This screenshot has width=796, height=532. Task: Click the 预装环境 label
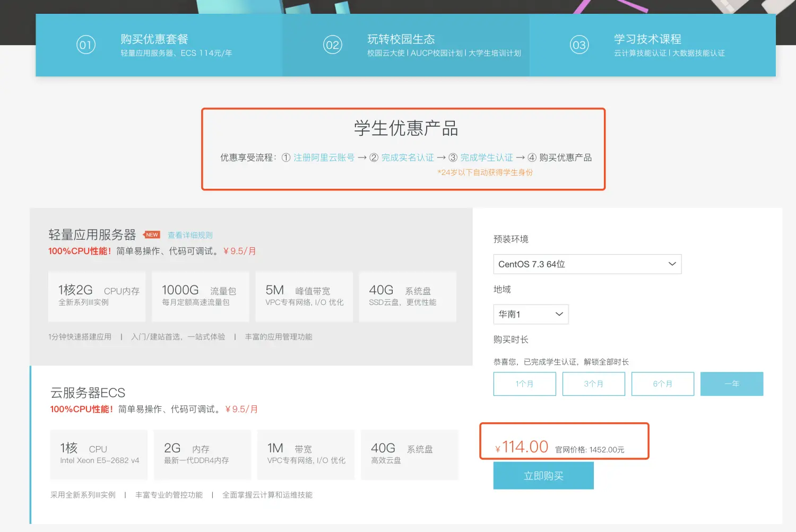[x=511, y=239]
